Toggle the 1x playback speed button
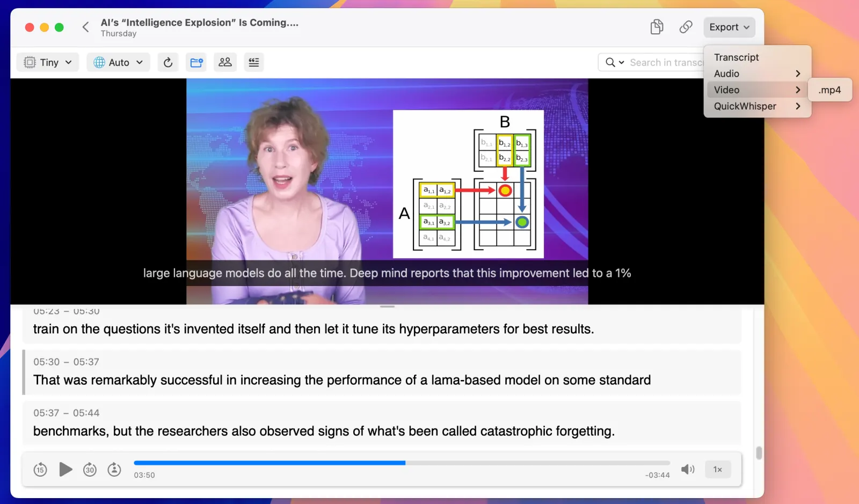This screenshot has width=859, height=504. click(718, 470)
